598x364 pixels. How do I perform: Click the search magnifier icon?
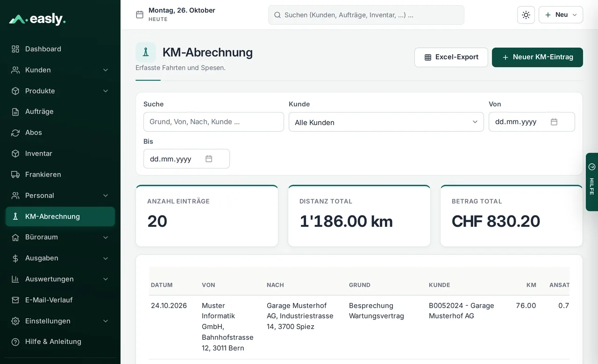(x=277, y=15)
